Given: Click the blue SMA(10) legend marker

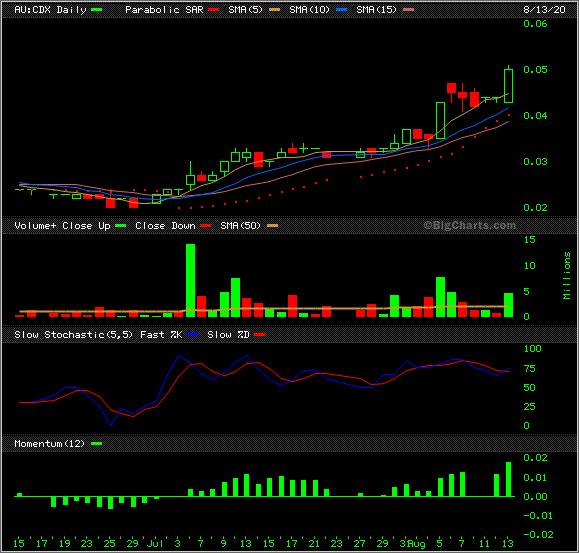Looking at the screenshot, I should tap(342, 10).
